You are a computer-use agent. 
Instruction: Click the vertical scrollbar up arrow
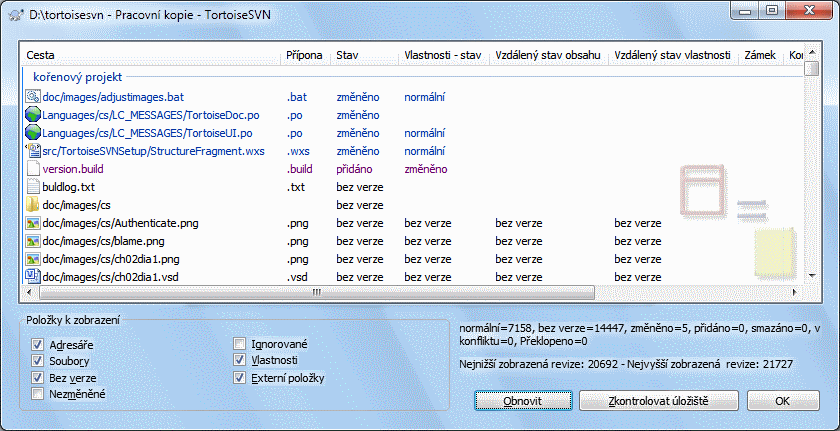pyautogui.click(x=813, y=52)
